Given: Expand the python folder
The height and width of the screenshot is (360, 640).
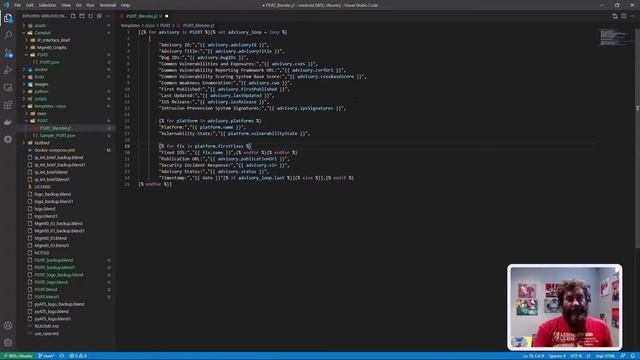Looking at the screenshot, I should (x=41, y=91).
